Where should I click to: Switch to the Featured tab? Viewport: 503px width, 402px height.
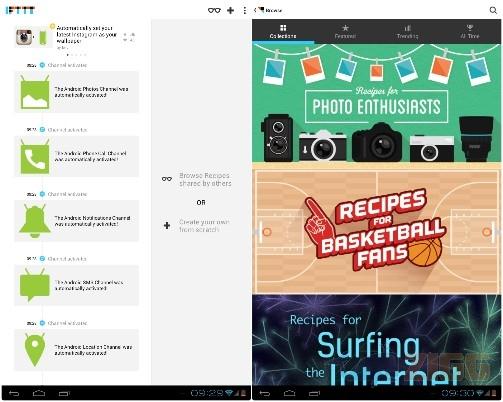(x=345, y=32)
